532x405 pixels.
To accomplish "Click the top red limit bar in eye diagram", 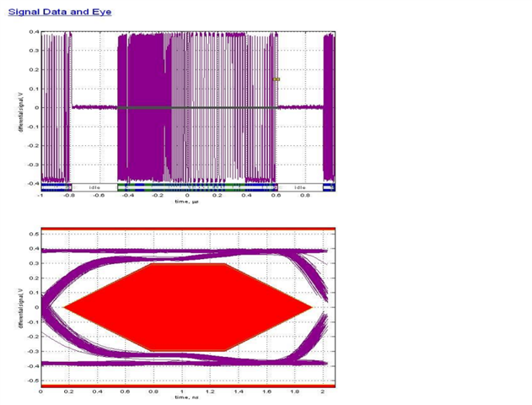I will pos(188,229).
